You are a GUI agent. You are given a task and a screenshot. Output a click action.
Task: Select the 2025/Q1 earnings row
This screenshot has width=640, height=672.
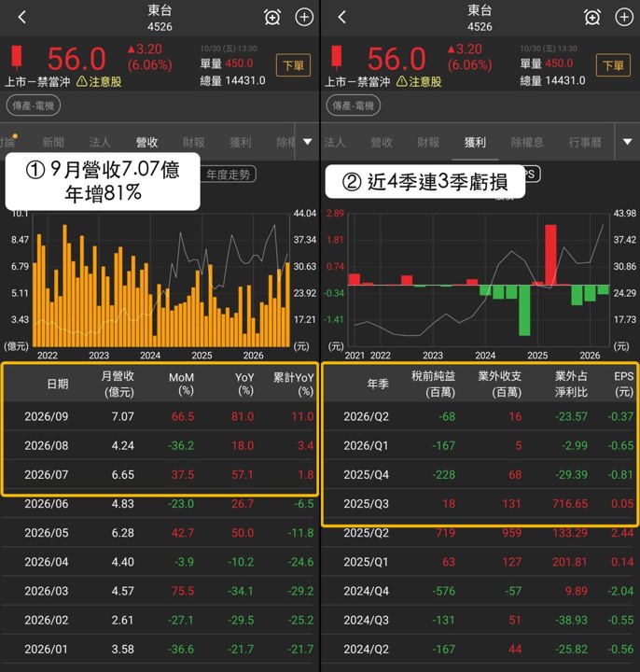coord(480,562)
